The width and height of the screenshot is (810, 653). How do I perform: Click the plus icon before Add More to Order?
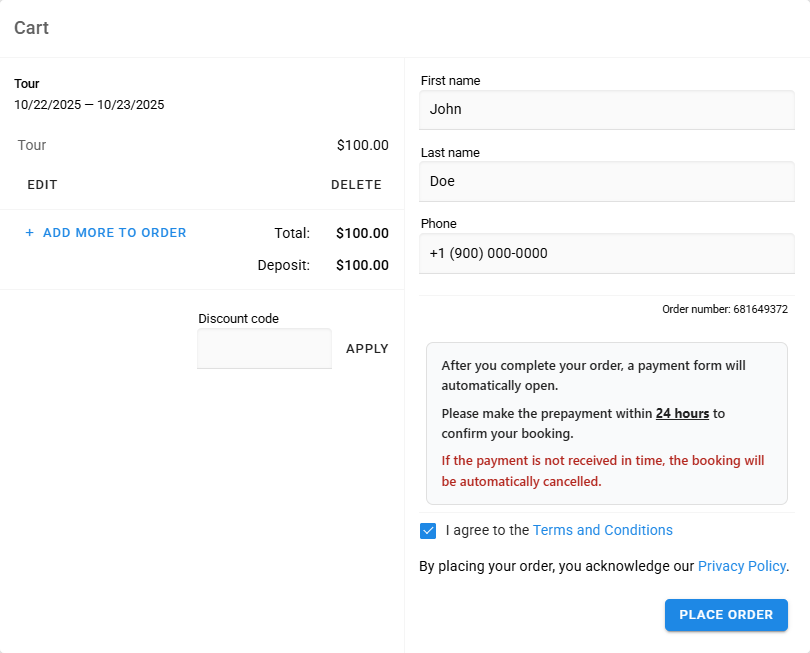point(30,233)
